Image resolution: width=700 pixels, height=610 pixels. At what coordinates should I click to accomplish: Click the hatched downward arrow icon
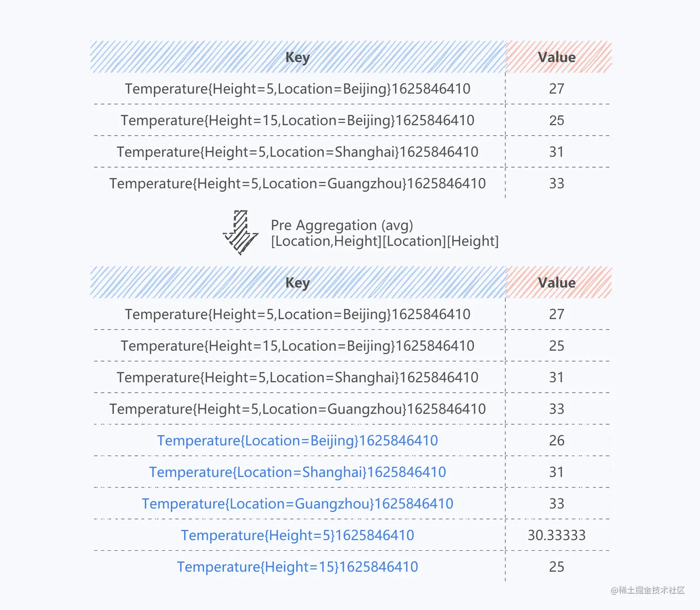(240, 232)
